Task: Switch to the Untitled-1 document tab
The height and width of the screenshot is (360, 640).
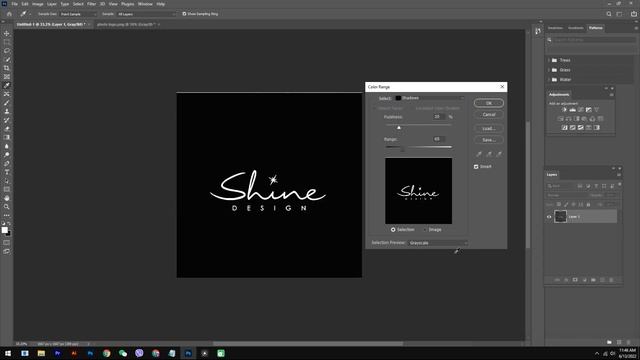Action: point(51,24)
